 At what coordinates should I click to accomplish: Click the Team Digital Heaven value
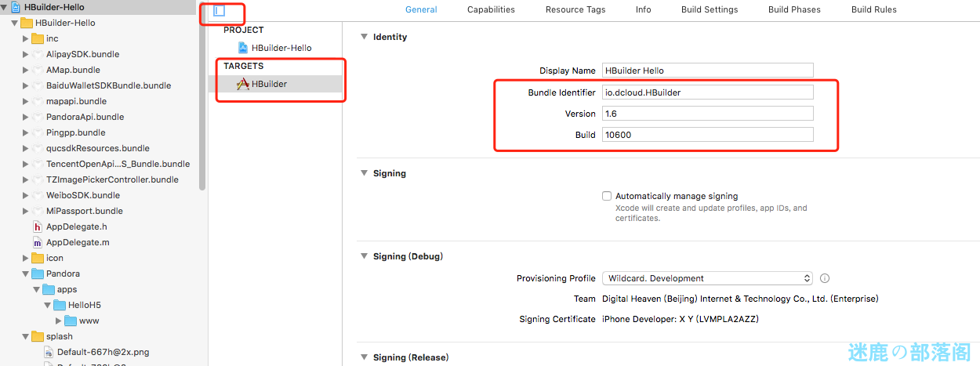(740, 299)
